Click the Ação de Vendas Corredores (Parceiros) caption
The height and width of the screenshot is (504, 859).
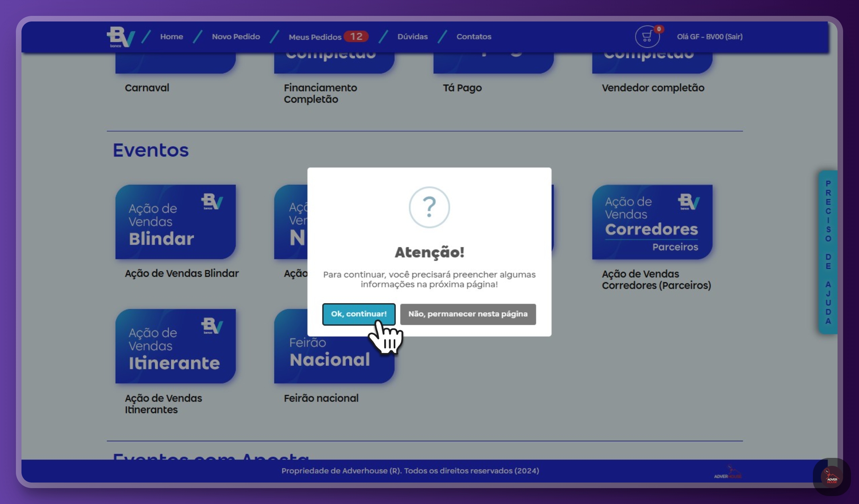coord(656,279)
